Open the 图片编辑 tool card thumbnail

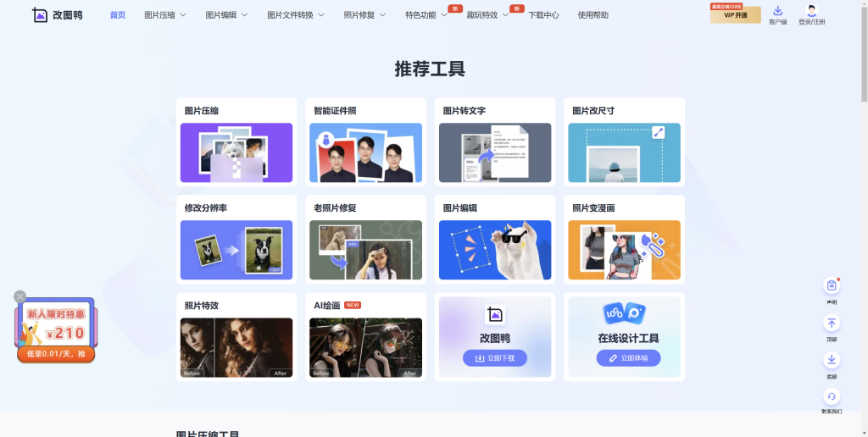click(495, 250)
